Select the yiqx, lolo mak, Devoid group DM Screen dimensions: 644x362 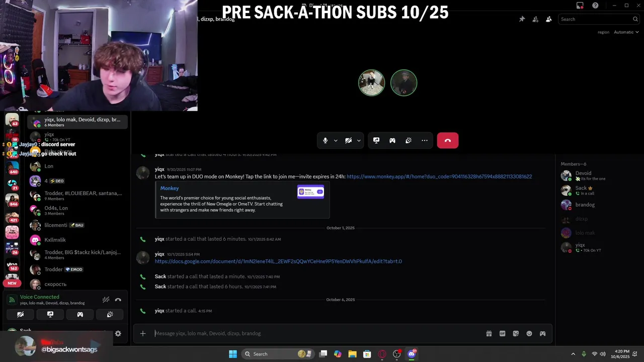click(x=77, y=122)
